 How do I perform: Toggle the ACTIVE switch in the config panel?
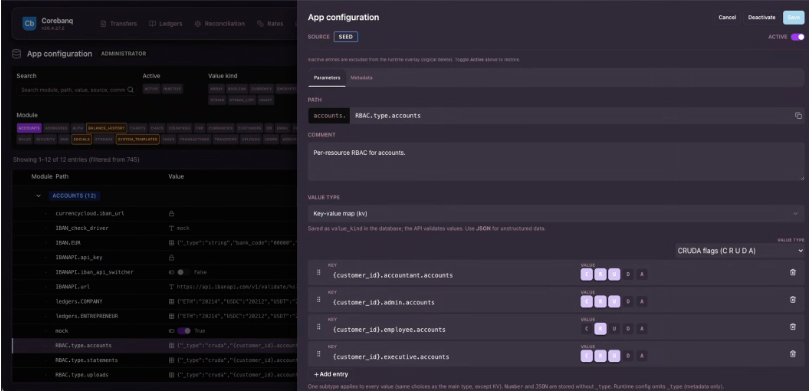click(x=798, y=37)
